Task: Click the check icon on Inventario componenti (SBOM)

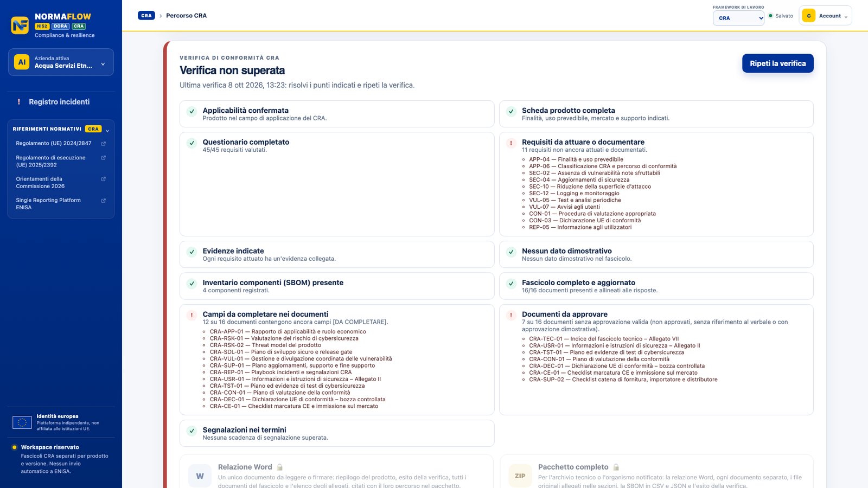Action: click(192, 284)
